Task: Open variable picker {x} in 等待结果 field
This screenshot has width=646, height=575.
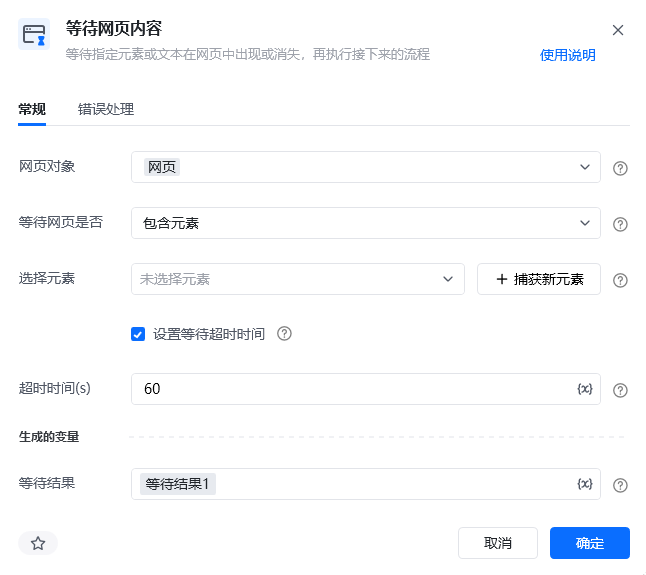Action: 585,484
